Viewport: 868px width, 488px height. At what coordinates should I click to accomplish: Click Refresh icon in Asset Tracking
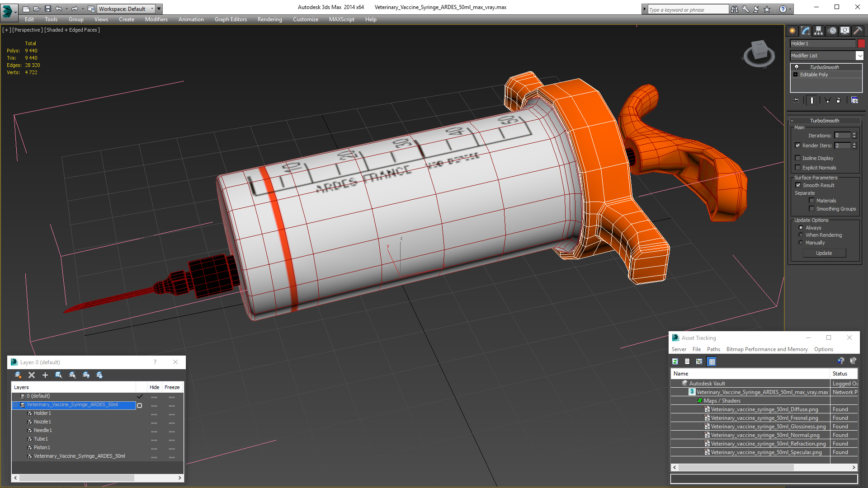(x=675, y=361)
